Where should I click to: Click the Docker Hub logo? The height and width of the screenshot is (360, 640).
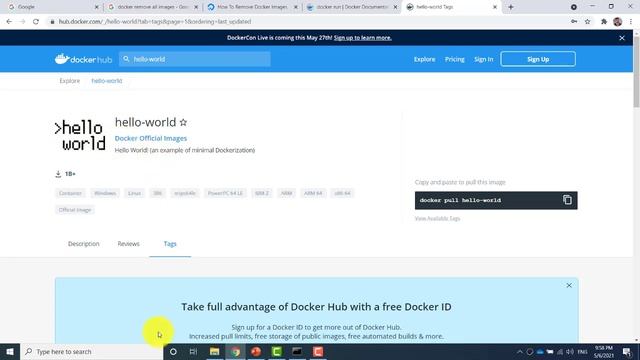click(83, 59)
